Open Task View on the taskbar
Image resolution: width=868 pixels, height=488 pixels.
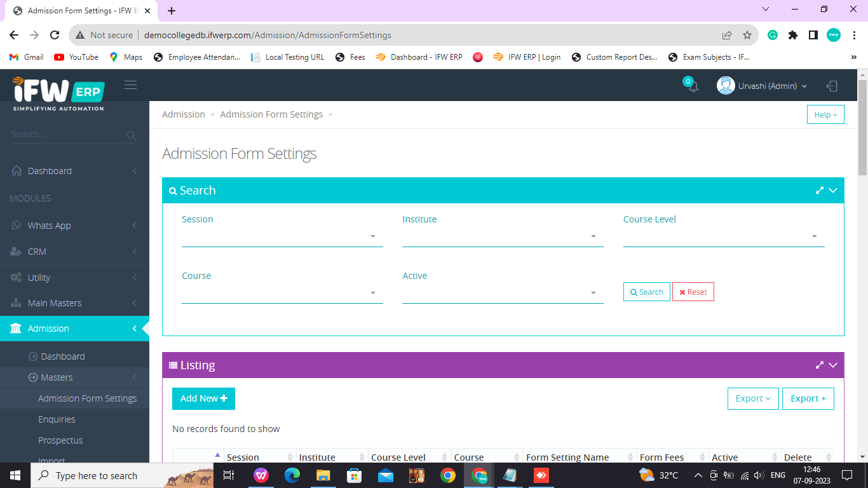point(229,475)
